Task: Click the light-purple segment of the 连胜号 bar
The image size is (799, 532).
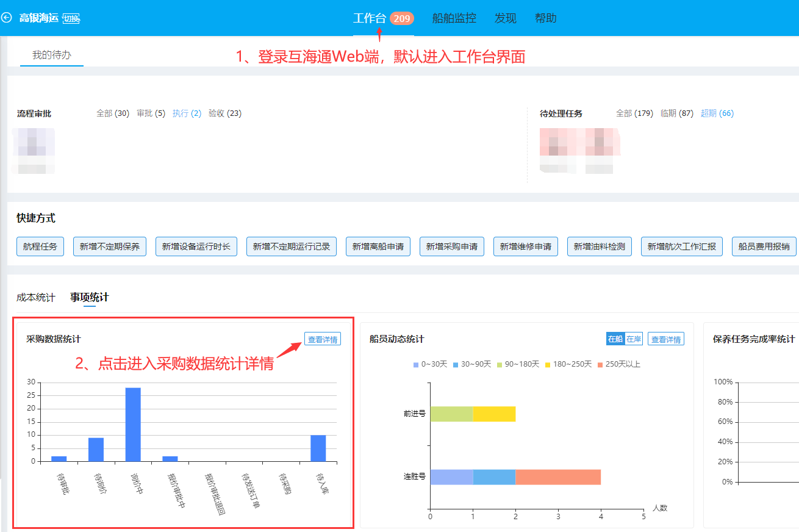Action: (x=451, y=477)
